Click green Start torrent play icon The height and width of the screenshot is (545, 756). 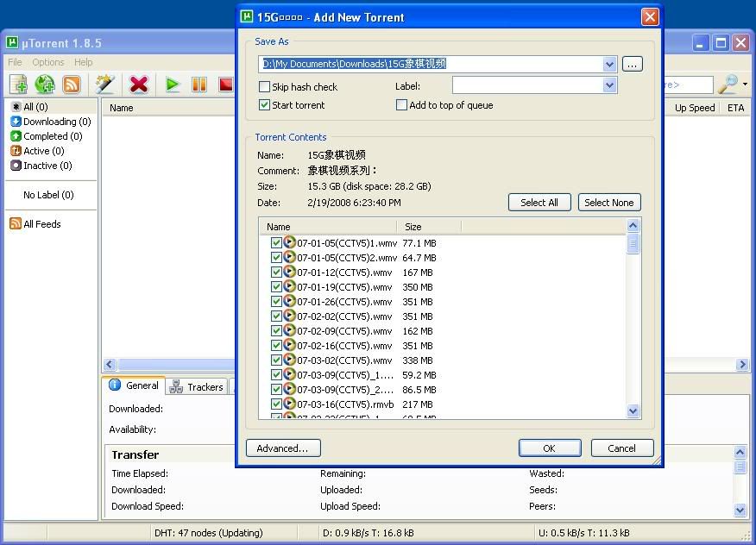coord(172,85)
